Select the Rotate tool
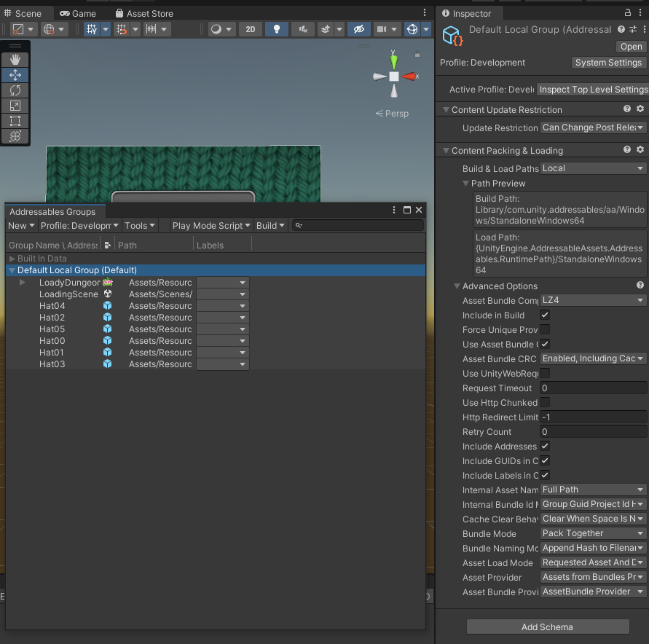This screenshot has height=644, width=649. point(15,90)
